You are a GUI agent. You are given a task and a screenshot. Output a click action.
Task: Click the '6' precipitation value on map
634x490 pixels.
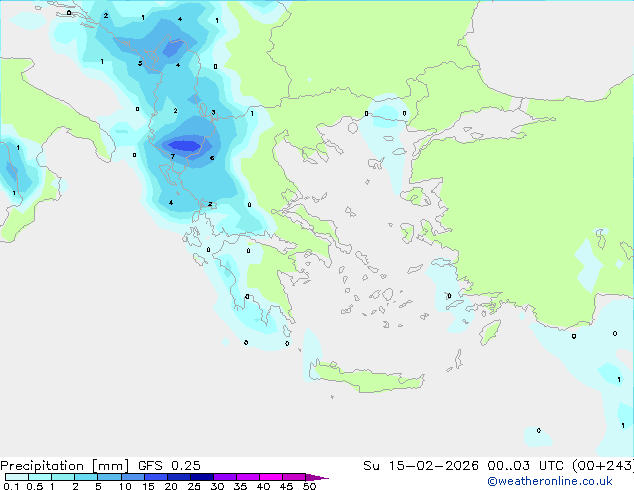point(212,158)
